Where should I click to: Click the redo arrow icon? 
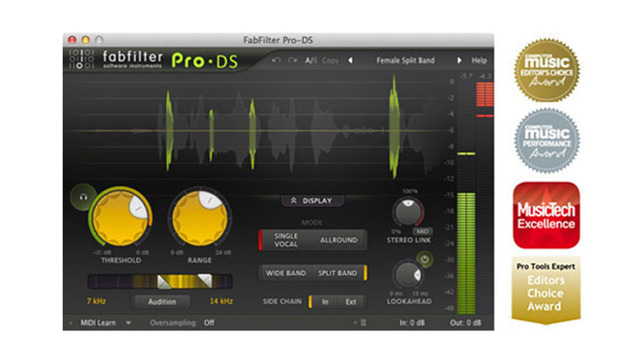click(292, 61)
